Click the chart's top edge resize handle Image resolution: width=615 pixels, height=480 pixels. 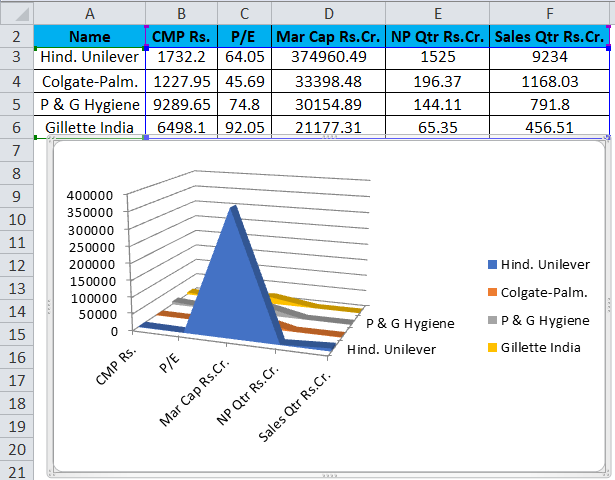(329, 137)
